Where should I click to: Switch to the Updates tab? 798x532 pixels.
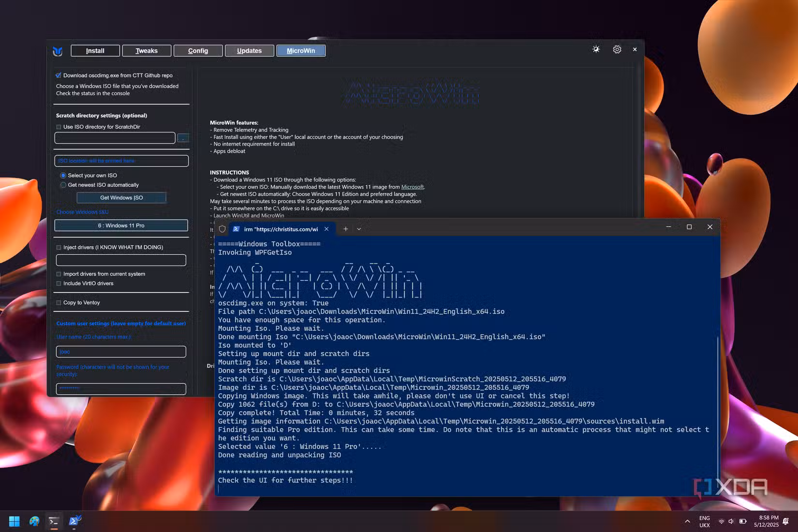coord(250,51)
